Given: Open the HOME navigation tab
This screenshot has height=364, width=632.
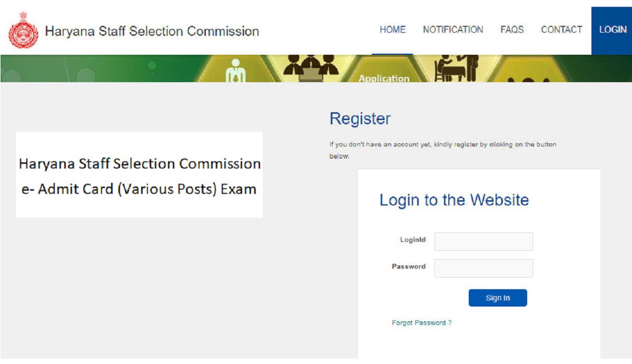Looking at the screenshot, I should [392, 30].
